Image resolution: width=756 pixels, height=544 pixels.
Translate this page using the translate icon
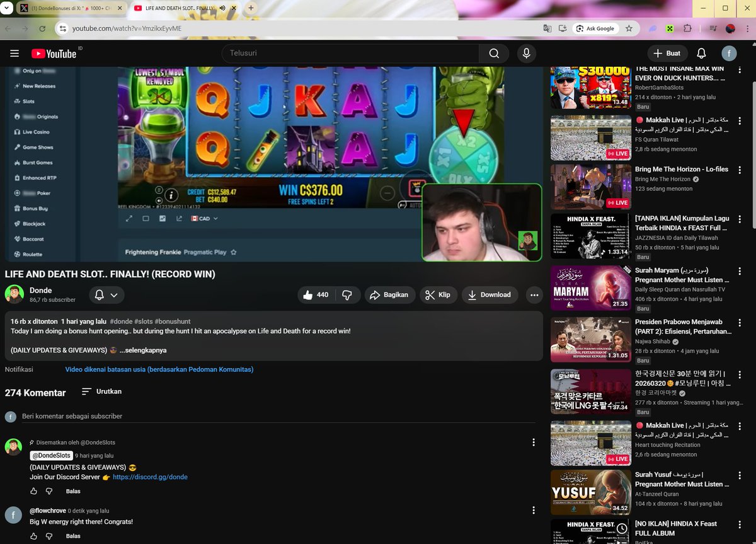point(548,28)
